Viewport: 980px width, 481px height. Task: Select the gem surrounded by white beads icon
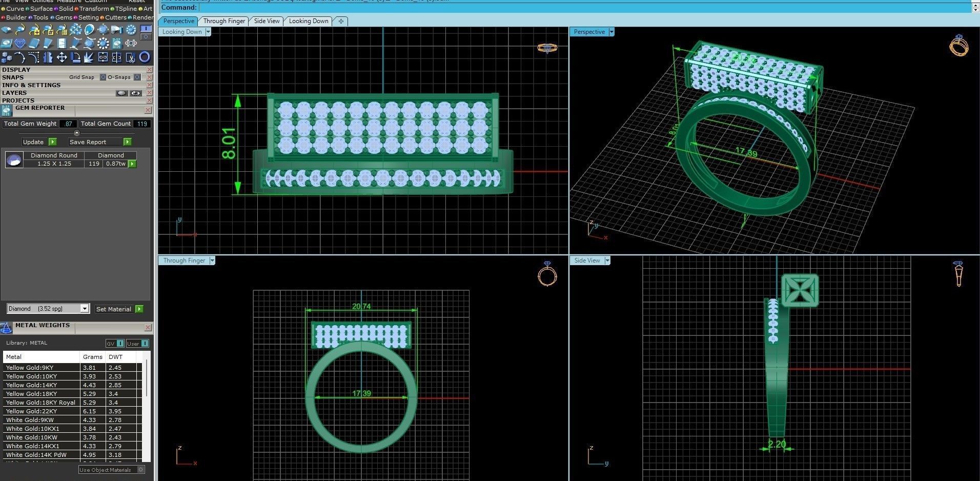(x=103, y=43)
